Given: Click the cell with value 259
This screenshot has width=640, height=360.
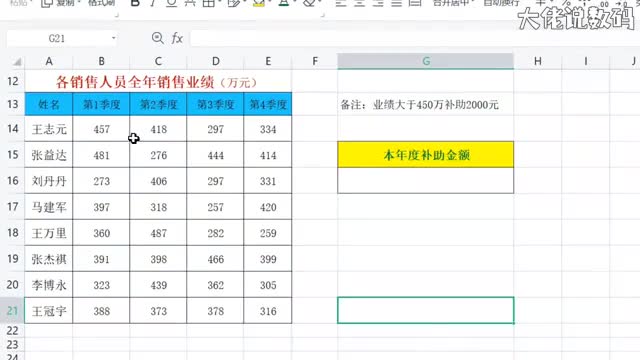Looking at the screenshot, I should [x=268, y=233].
